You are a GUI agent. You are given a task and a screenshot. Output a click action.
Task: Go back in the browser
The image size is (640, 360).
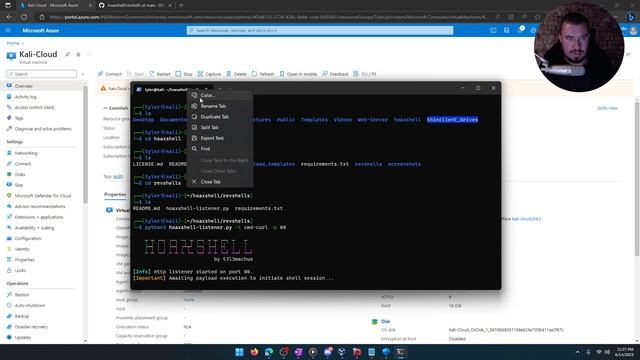(9, 17)
